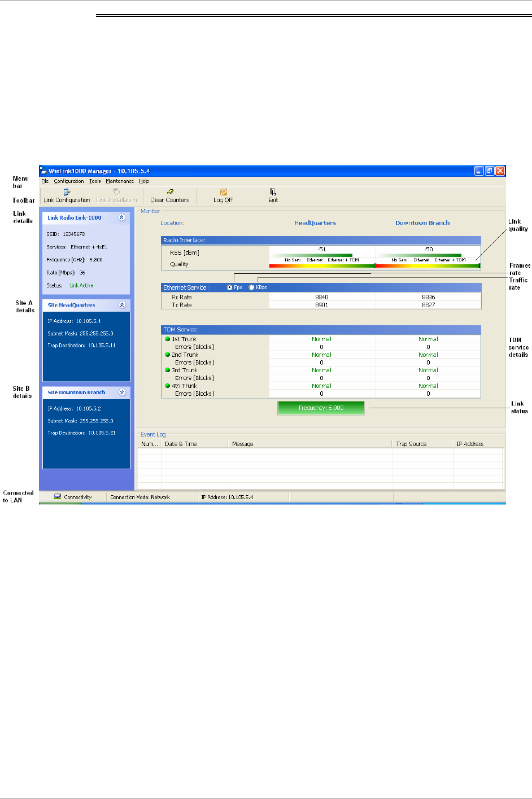532x799 pixels.
Task: Click the Connection Mode: Network status entry
Action: [140, 497]
